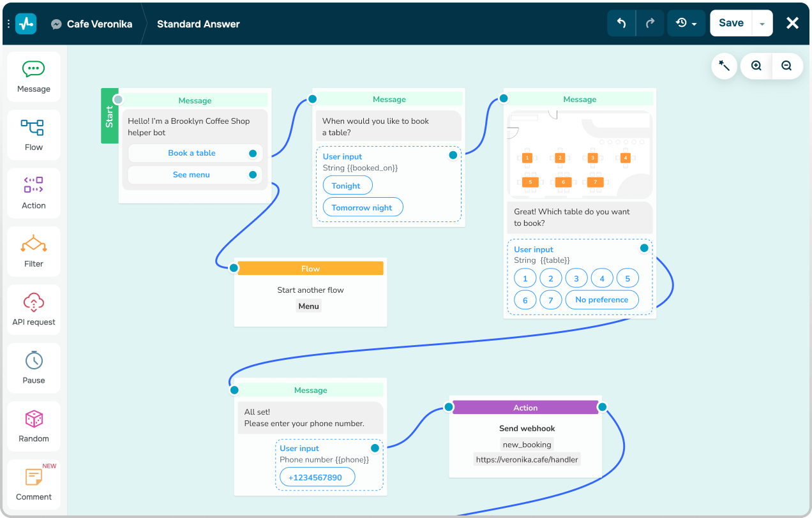Screen dimensions: 812x518
Task: Select the 'Tomorrow night' quick reply
Action: 362,207
